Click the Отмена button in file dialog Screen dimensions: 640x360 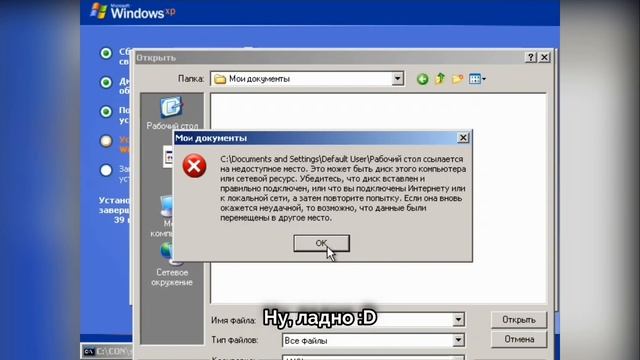coord(519,339)
